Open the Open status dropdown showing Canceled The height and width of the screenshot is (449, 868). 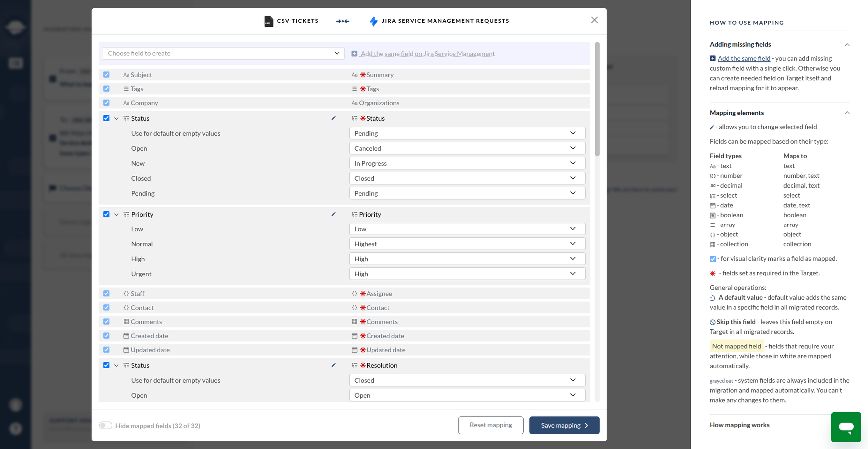pyautogui.click(x=467, y=148)
